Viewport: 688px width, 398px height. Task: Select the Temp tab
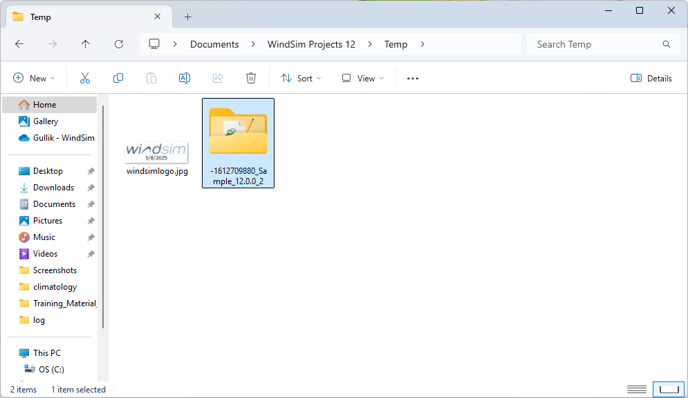tap(90, 17)
